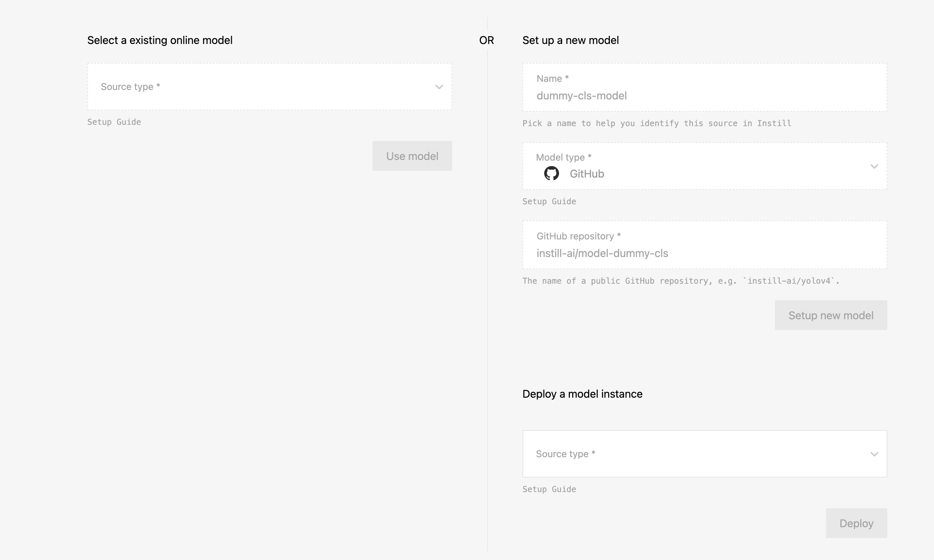Viewport: 934px width, 560px height.
Task: Expand the Model type dropdown chevron
Action: (x=874, y=166)
